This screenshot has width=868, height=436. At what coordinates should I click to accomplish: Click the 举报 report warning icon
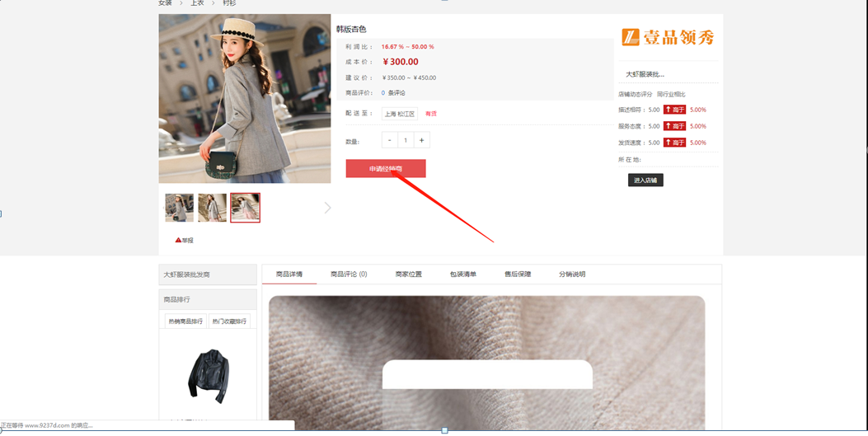(178, 240)
